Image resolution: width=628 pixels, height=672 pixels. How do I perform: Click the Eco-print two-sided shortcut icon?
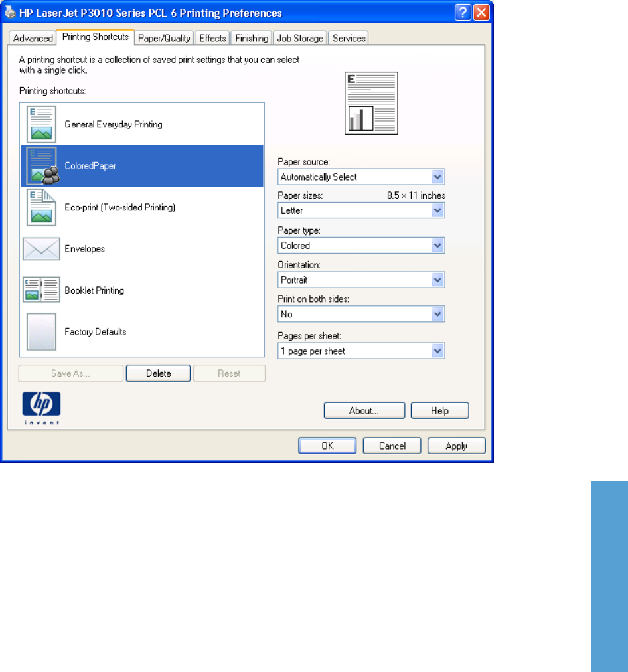coord(41,207)
